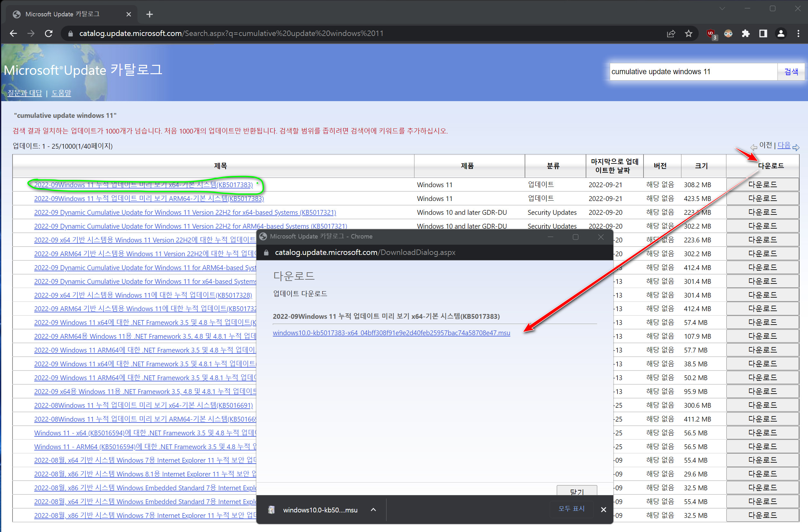
Task: Open Chrome's three-dot menu
Action: tap(798, 33)
